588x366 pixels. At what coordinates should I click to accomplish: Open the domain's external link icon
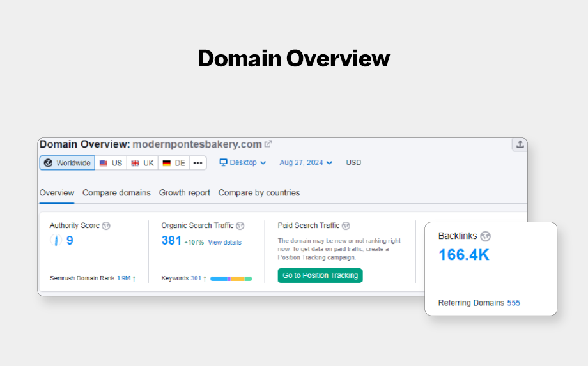click(x=268, y=144)
